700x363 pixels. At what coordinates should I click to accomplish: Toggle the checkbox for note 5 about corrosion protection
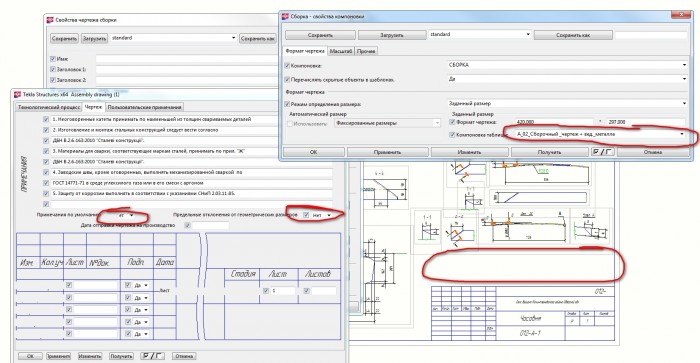click(x=46, y=193)
